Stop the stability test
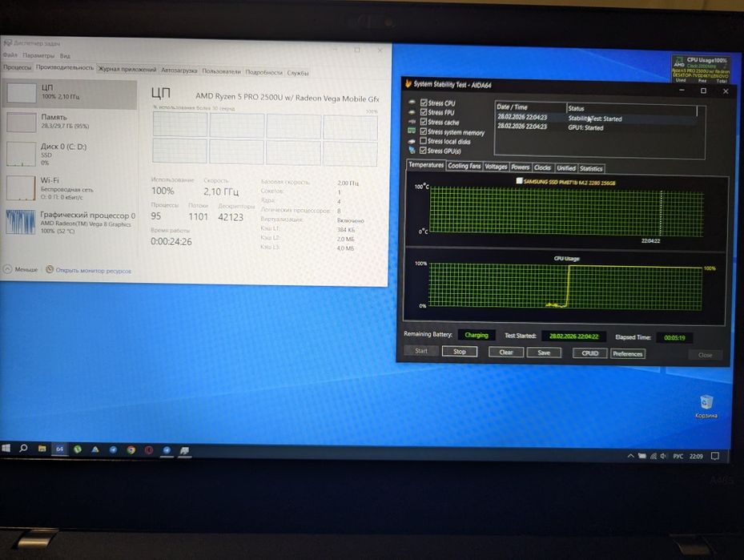 coord(460,352)
